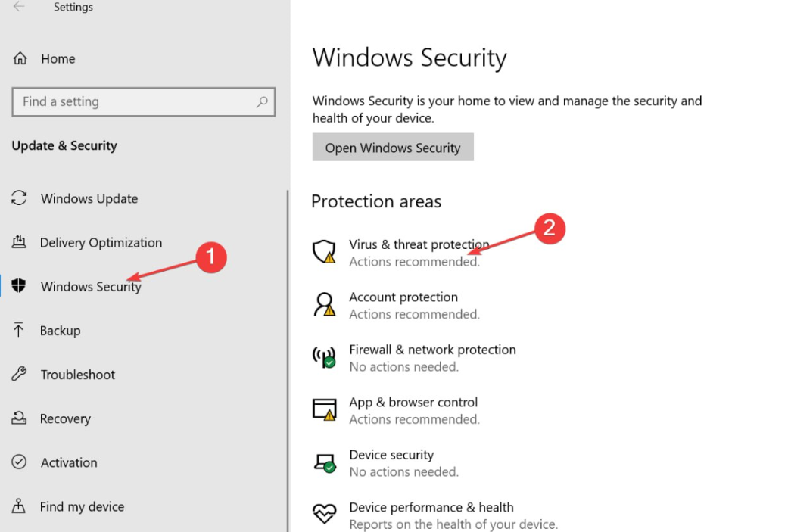Click the Virus & threat protection shield icon

[x=325, y=251]
